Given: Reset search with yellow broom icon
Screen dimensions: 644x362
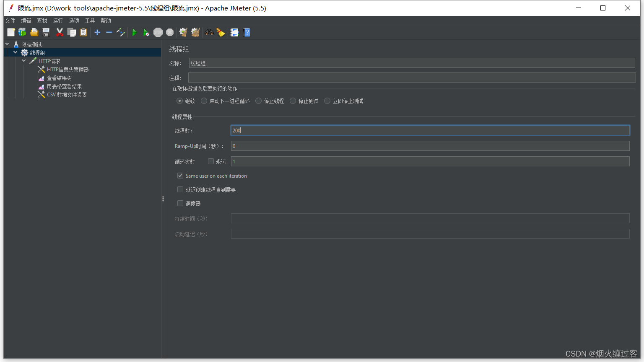Looking at the screenshot, I should point(221,32).
